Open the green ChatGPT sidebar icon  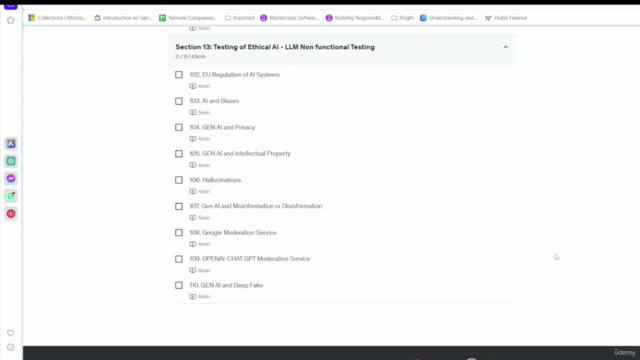coord(11,161)
